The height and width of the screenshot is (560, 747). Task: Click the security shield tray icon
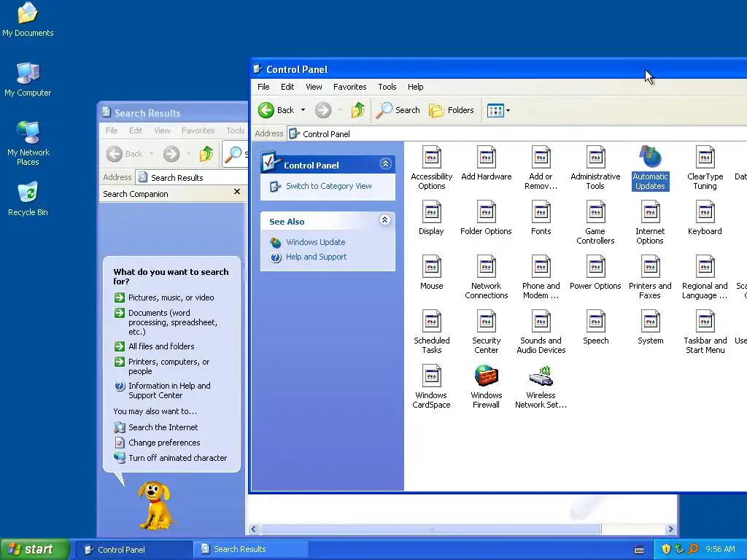[666, 549]
